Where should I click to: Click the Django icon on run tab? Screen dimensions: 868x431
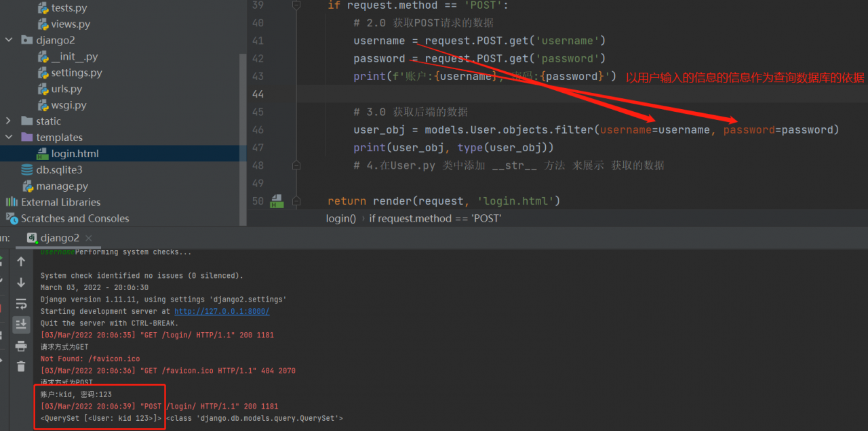(32, 238)
